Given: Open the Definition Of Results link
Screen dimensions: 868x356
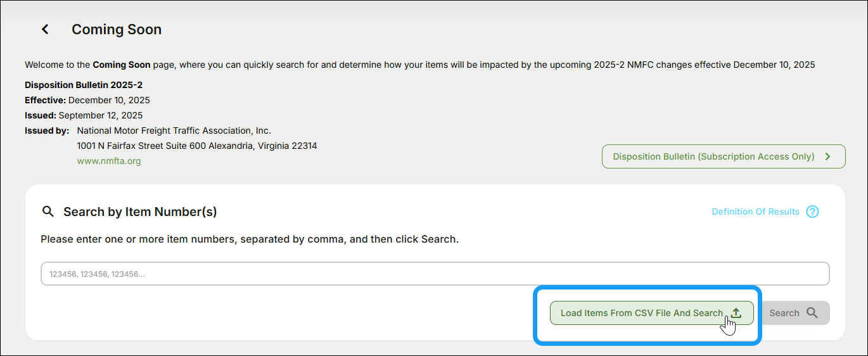Looking at the screenshot, I should 755,212.
